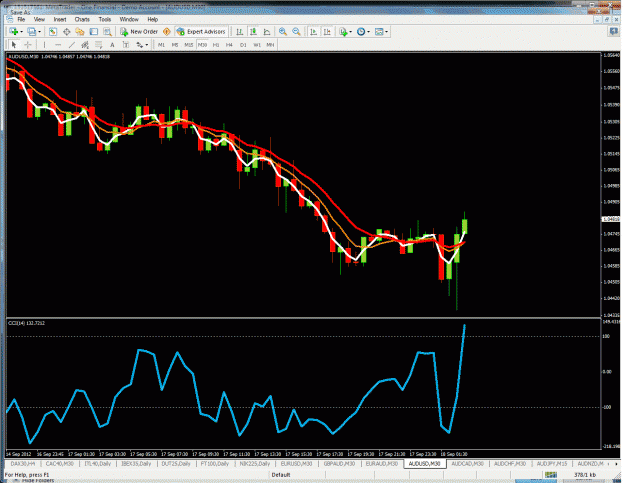Viewport: 625px width, 483px height.
Task: Launch MetaEditor via the yellow diamond icon
Action: point(167,32)
